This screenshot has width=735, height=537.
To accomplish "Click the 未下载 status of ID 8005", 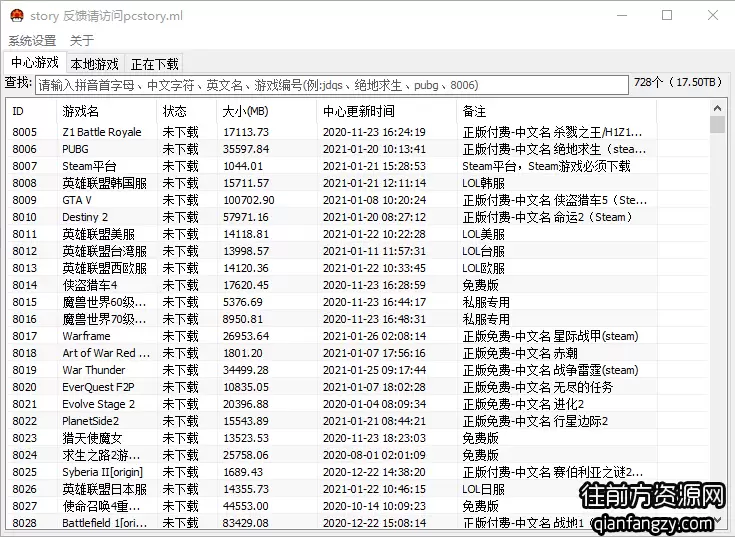I will click(180, 132).
